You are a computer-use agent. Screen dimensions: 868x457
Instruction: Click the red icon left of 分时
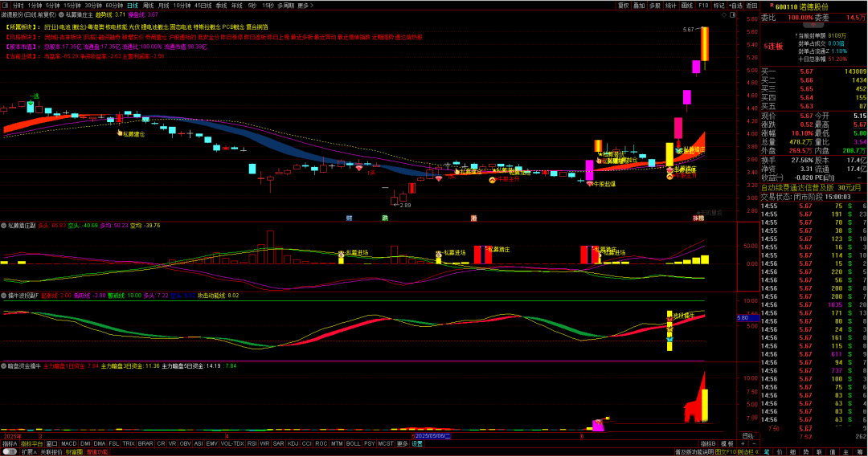click(6, 5)
